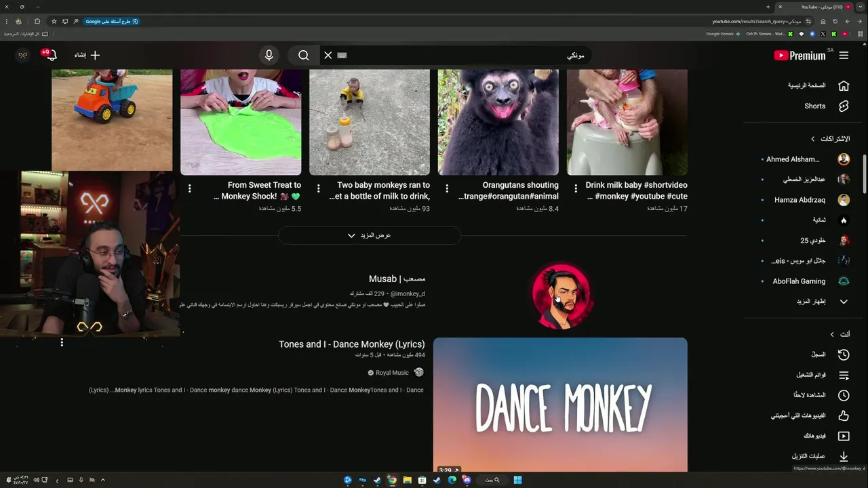
Task: Open the Royal Music channel link
Action: (x=392, y=373)
